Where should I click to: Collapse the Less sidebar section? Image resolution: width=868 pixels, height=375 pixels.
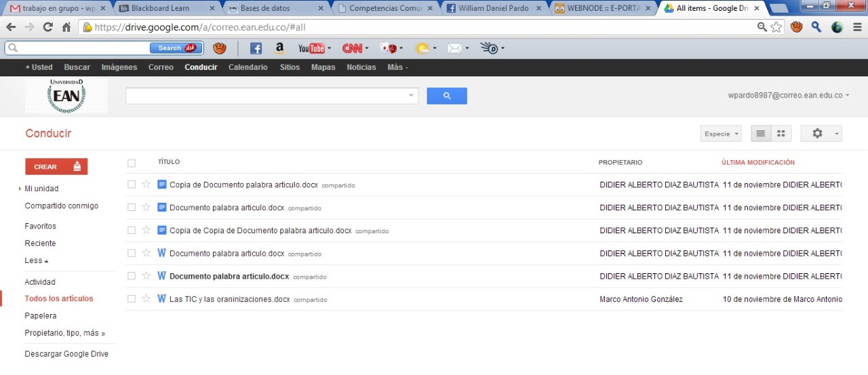[x=37, y=260]
